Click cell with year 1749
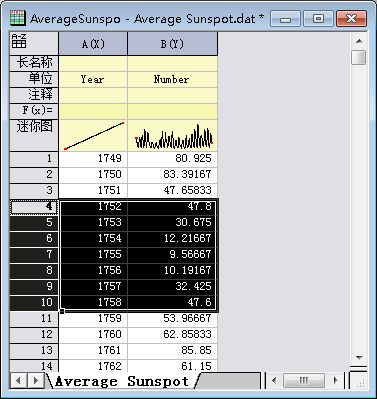 [93, 159]
